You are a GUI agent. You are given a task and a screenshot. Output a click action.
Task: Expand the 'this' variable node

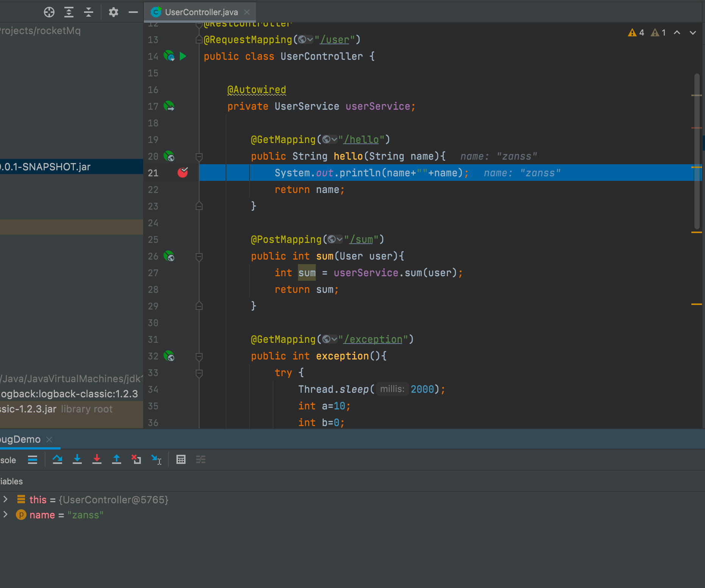[x=6, y=499]
